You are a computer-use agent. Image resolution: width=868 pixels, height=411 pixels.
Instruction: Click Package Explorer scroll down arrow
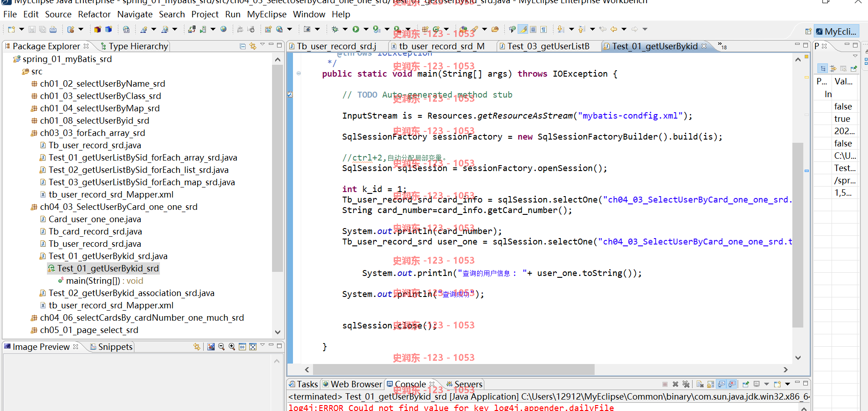point(277,332)
